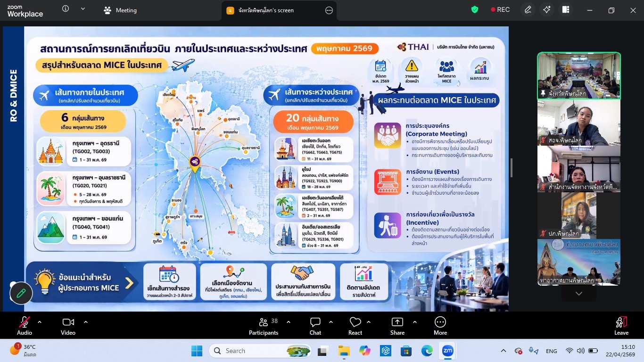
Task: Expand audio settings chevron next to Audio
Action: [40, 322]
